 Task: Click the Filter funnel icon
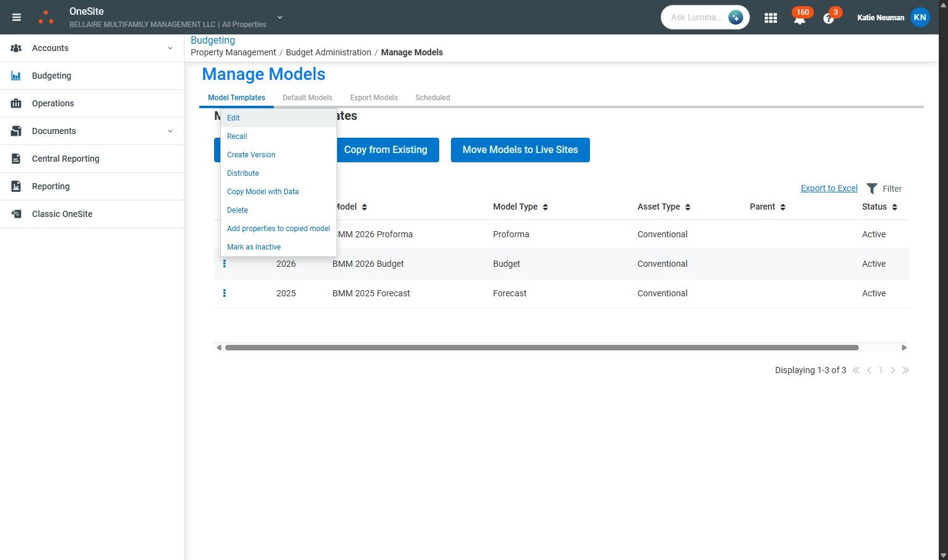pos(872,189)
